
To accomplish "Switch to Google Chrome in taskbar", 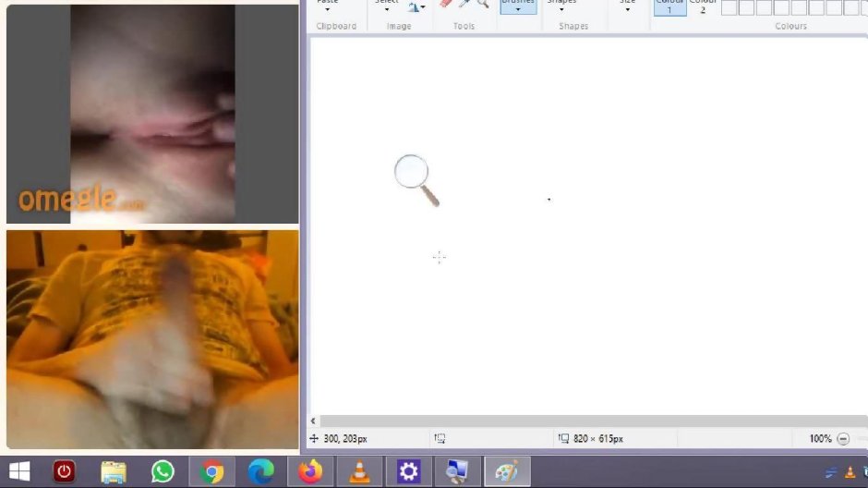I will [x=212, y=471].
